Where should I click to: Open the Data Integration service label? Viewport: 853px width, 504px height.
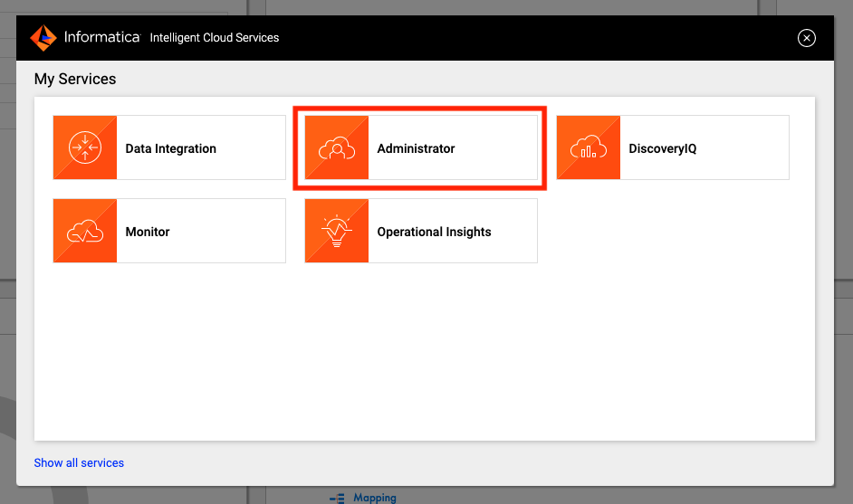[171, 148]
